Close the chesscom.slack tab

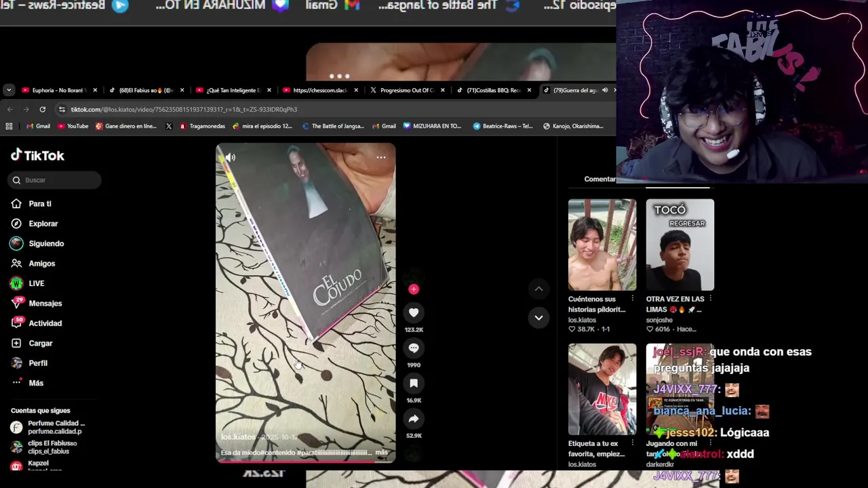click(x=356, y=90)
